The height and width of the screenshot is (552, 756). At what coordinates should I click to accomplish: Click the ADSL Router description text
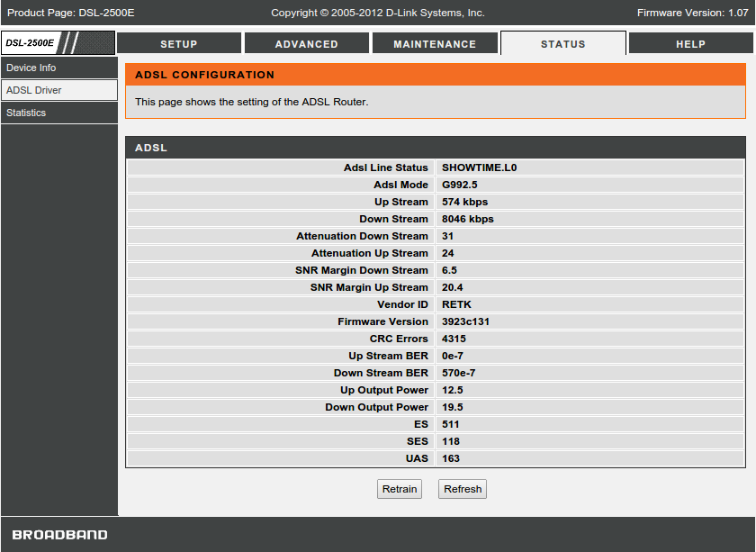coord(252,102)
